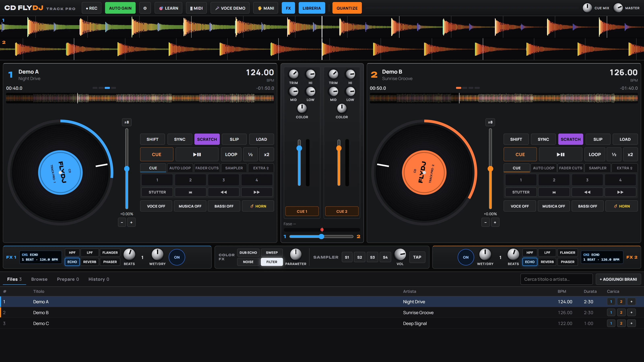Expand the EXTRA pad mode on deck 2
The height and width of the screenshot is (362, 644).
pyautogui.click(x=624, y=168)
